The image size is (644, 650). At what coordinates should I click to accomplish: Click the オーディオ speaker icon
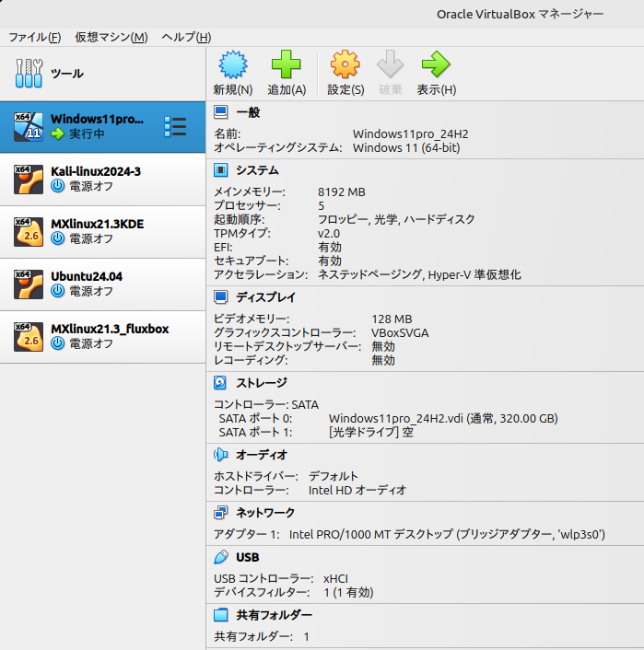(x=221, y=454)
